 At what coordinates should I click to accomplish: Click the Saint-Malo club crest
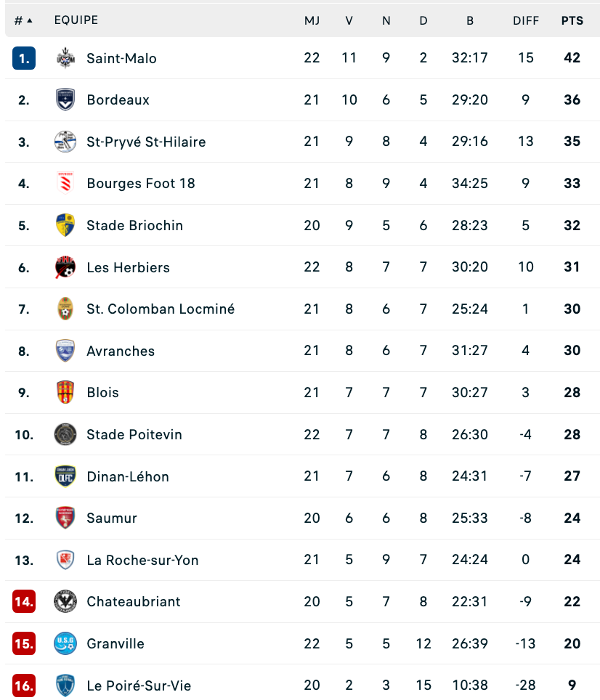pyautogui.click(x=65, y=58)
